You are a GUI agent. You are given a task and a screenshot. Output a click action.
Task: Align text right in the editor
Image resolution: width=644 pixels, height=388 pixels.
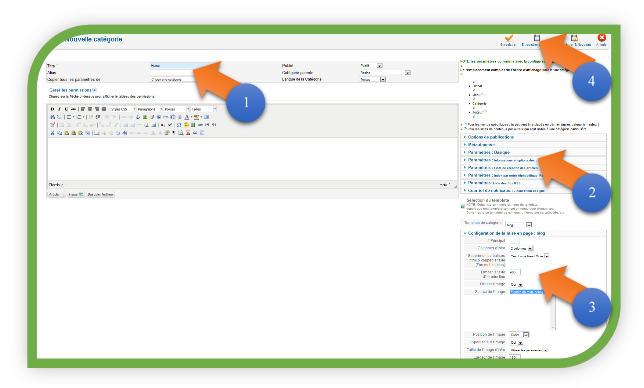[97, 109]
